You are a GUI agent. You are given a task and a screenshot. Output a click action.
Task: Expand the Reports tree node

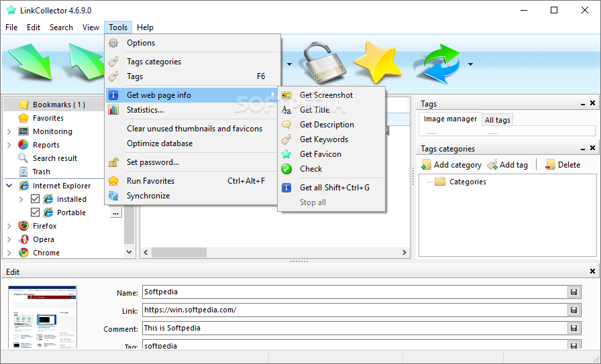(9, 145)
